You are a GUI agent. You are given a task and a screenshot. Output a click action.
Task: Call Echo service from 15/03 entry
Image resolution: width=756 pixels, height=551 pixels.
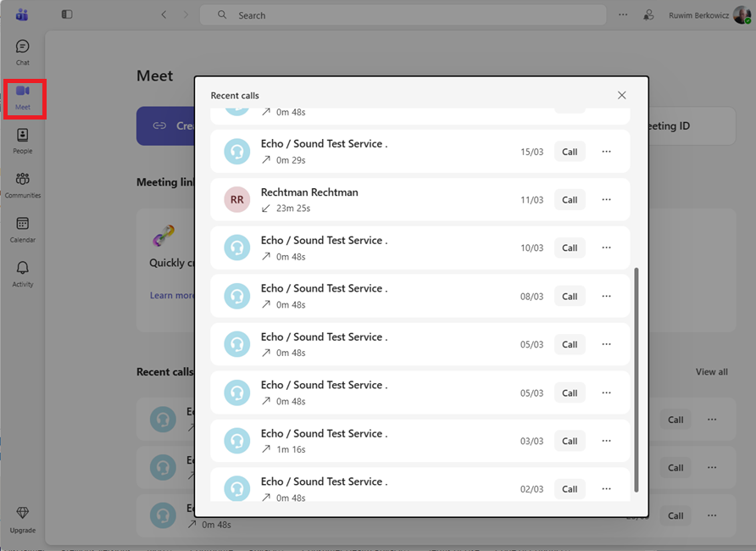[x=570, y=152]
